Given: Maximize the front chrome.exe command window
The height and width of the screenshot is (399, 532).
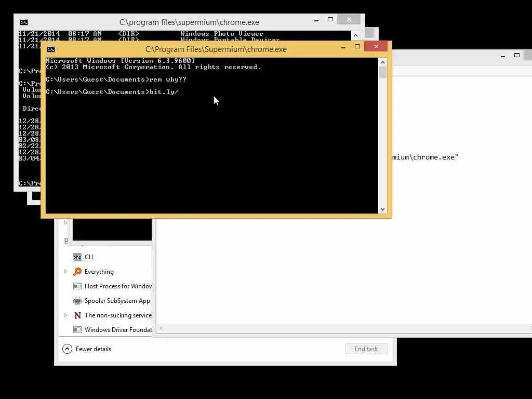Looking at the screenshot, I should tap(357, 46).
